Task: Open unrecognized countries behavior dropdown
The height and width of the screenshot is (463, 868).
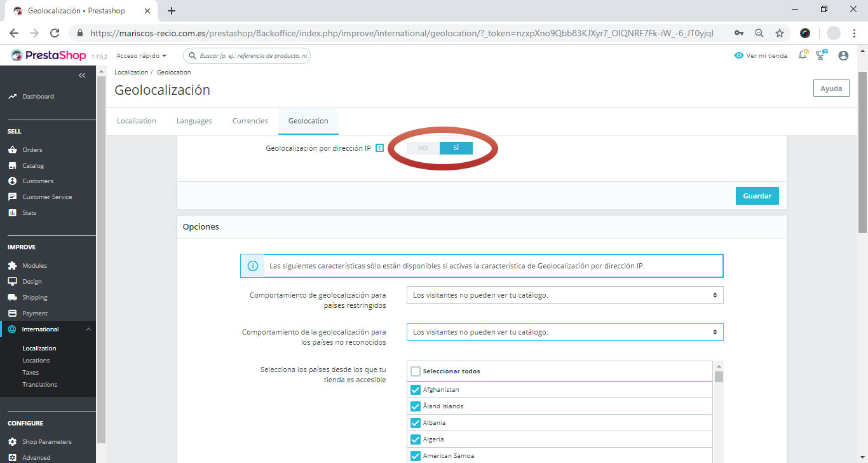Action: pos(565,332)
